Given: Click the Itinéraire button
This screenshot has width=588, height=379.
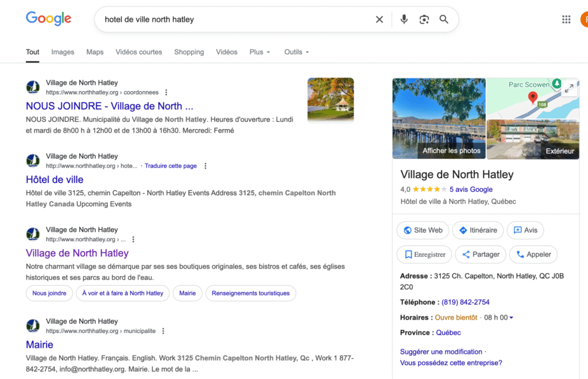Looking at the screenshot, I should 478,230.
